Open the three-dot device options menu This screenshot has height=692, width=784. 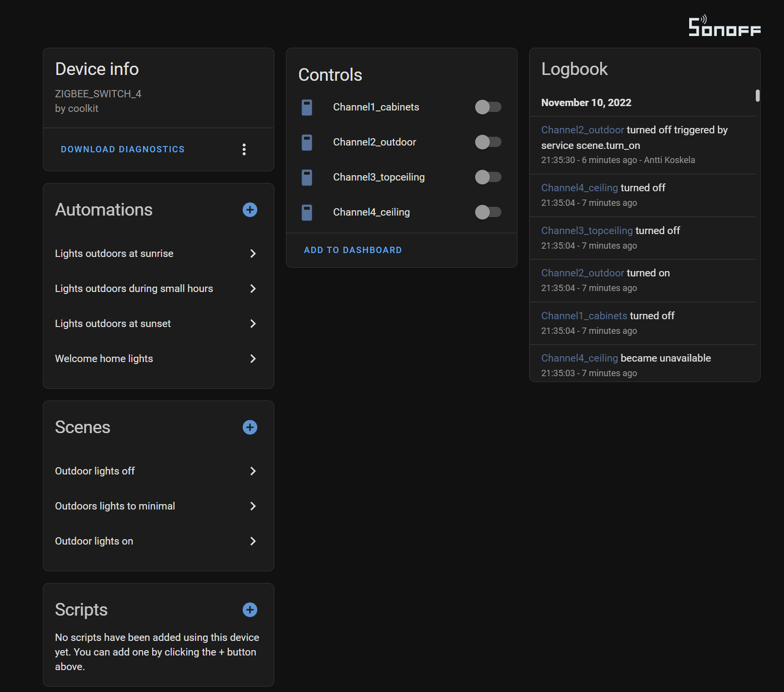pos(244,149)
